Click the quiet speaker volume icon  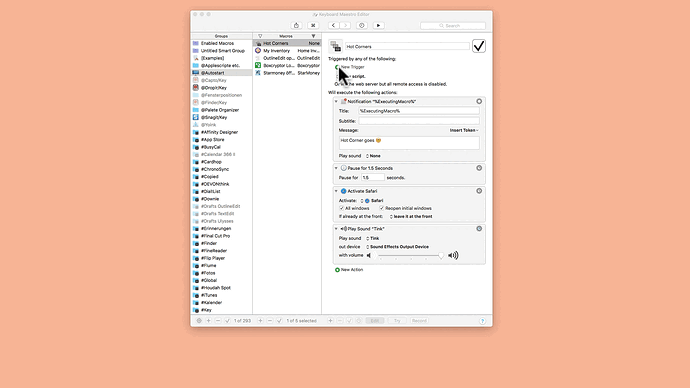(x=369, y=256)
